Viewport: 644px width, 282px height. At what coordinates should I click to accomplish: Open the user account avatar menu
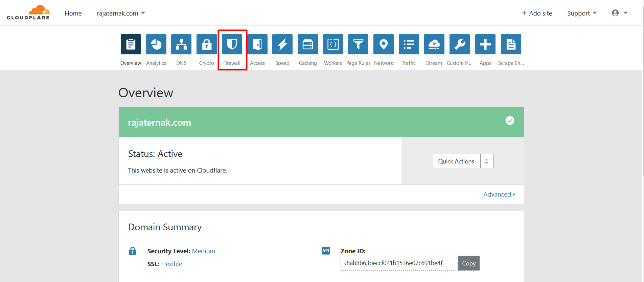click(x=620, y=13)
